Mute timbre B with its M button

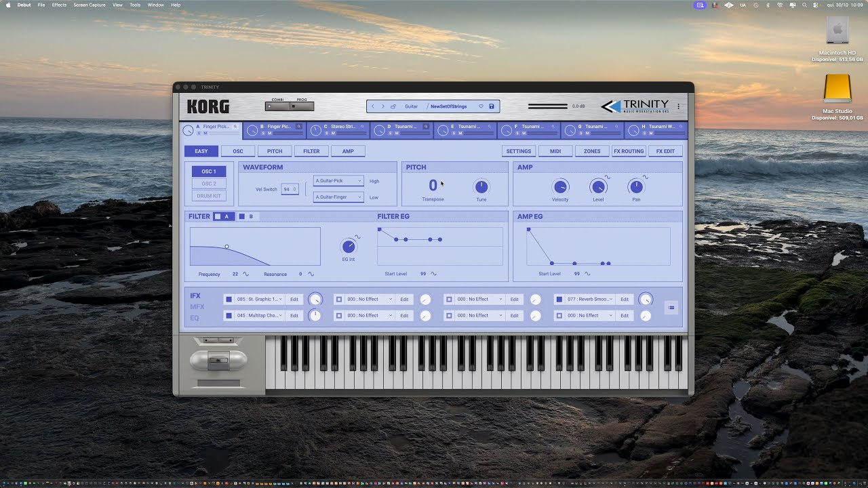269,133
